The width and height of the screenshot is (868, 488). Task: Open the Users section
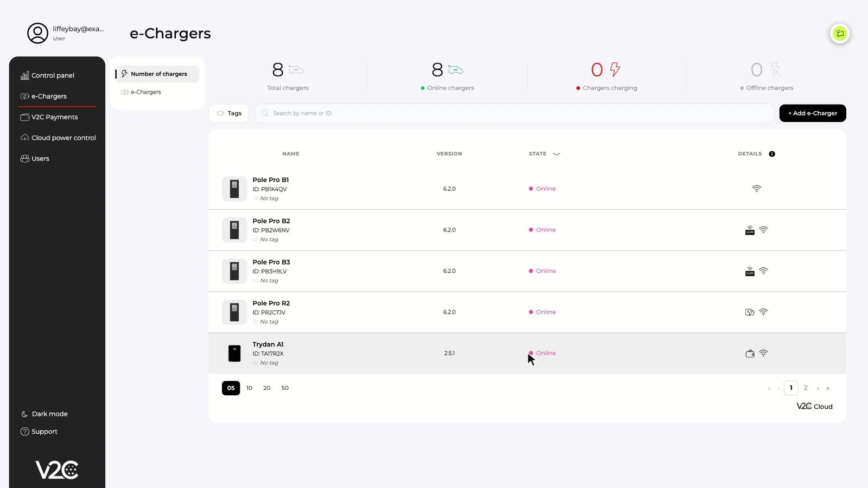pos(35,158)
